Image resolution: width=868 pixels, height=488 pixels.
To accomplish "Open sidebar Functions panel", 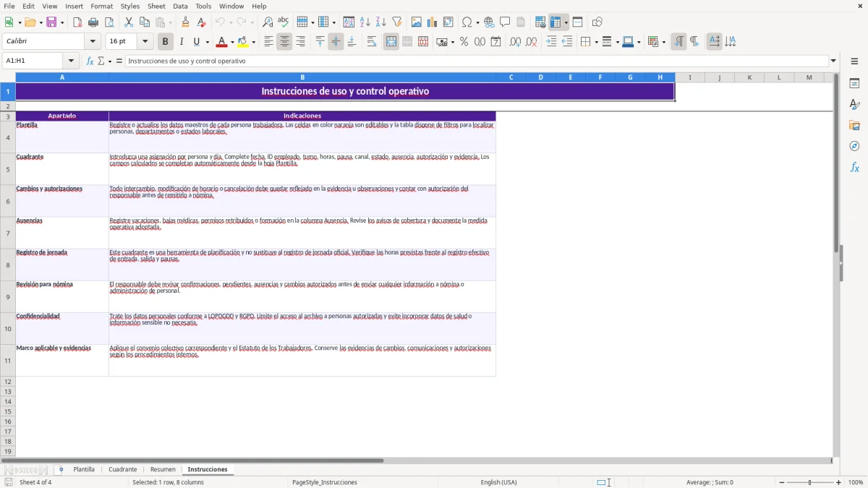I will tap(854, 168).
